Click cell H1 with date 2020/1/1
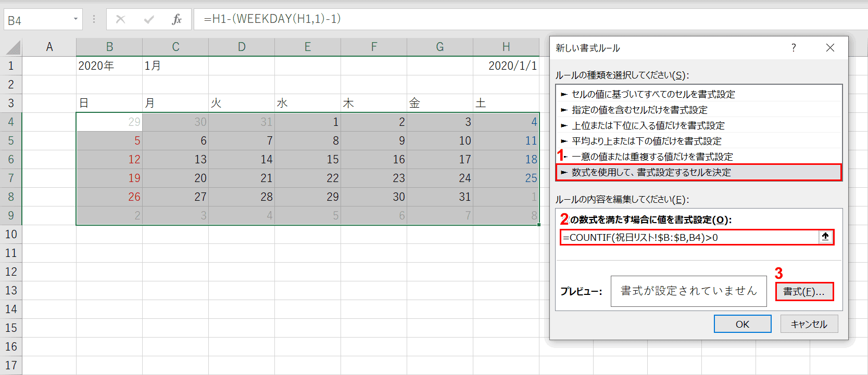The image size is (868, 375). tap(506, 66)
